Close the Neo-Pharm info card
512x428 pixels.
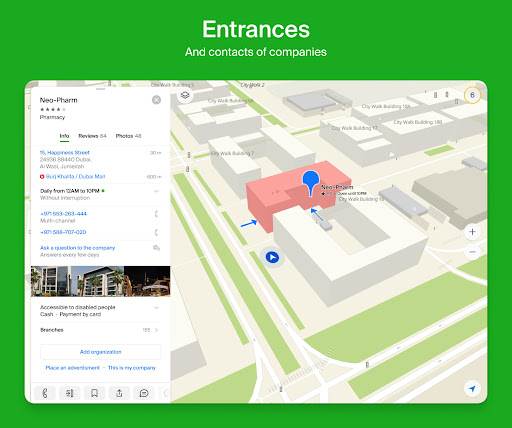coord(156,100)
